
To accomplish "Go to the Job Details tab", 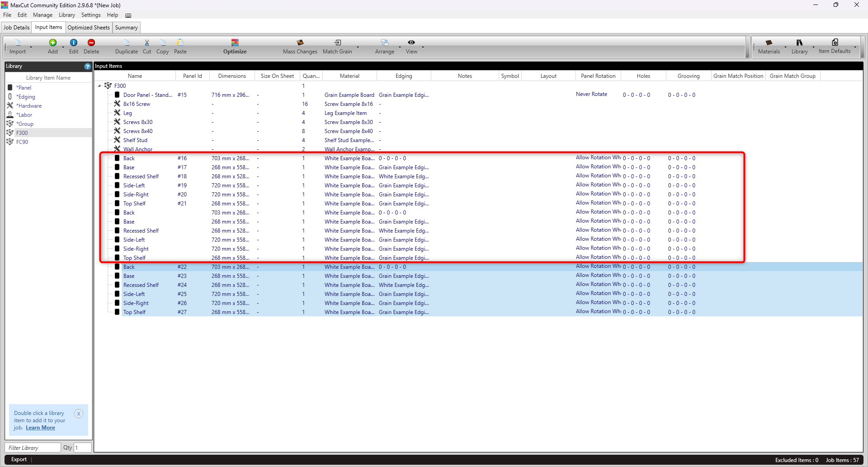I will pos(17,28).
